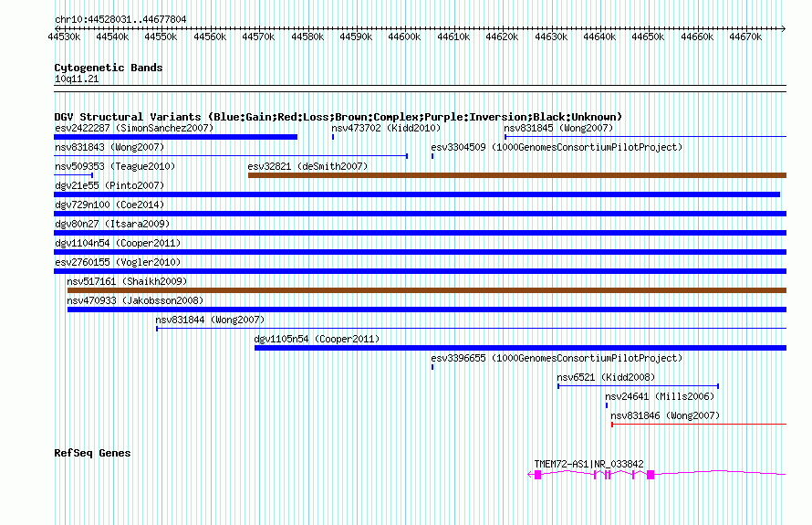This screenshot has width=812, height=525.
Task: Select the red nsv831846 loss line
Action: pyautogui.click(x=699, y=425)
